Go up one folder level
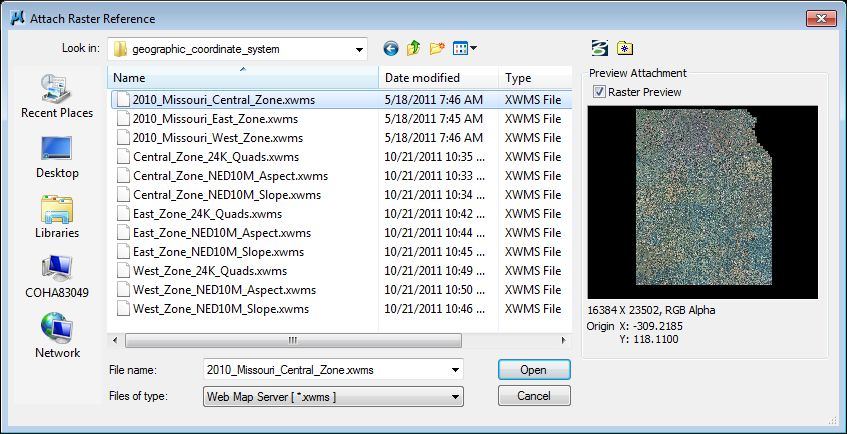The width and height of the screenshot is (847, 434). (413, 48)
